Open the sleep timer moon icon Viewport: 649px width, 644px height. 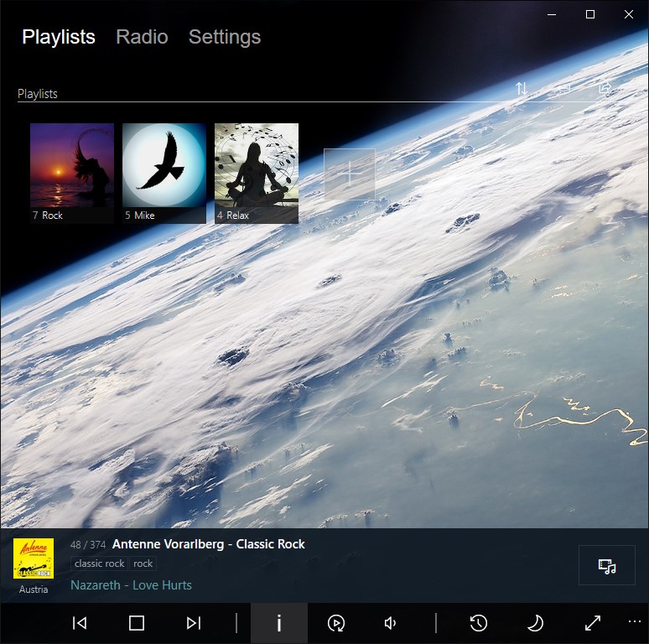536,623
